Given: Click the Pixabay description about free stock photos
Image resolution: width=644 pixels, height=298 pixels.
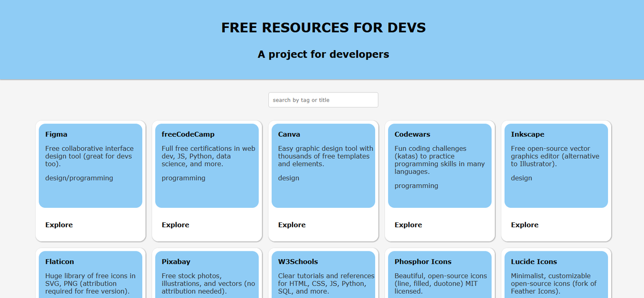Looking at the screenshot, I should click(209, 284).
